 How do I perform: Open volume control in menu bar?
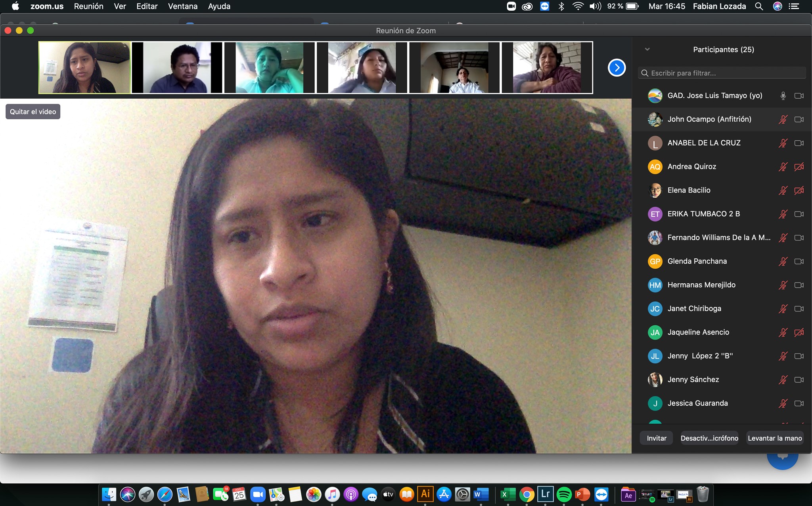(x=595, y=6)
